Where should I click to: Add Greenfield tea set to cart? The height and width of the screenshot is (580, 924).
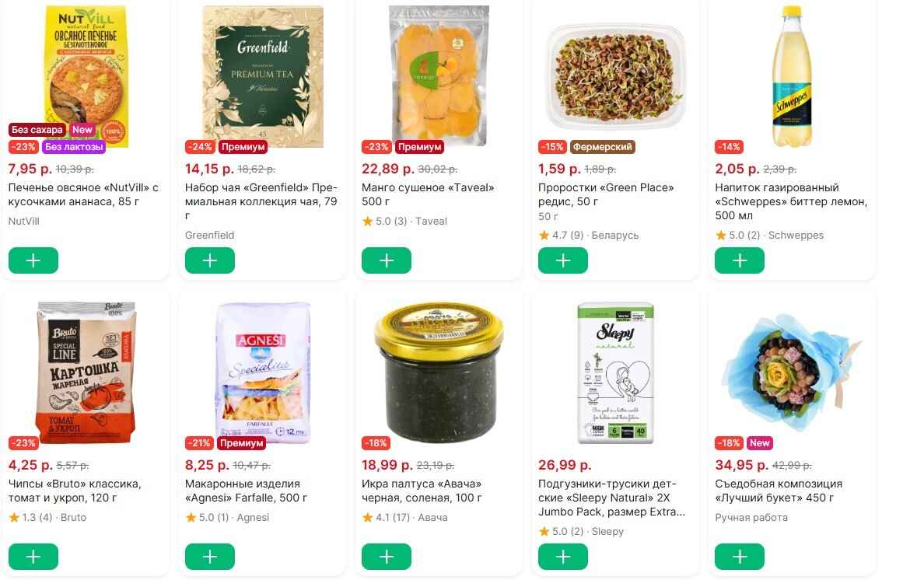[x=210, y=260]
